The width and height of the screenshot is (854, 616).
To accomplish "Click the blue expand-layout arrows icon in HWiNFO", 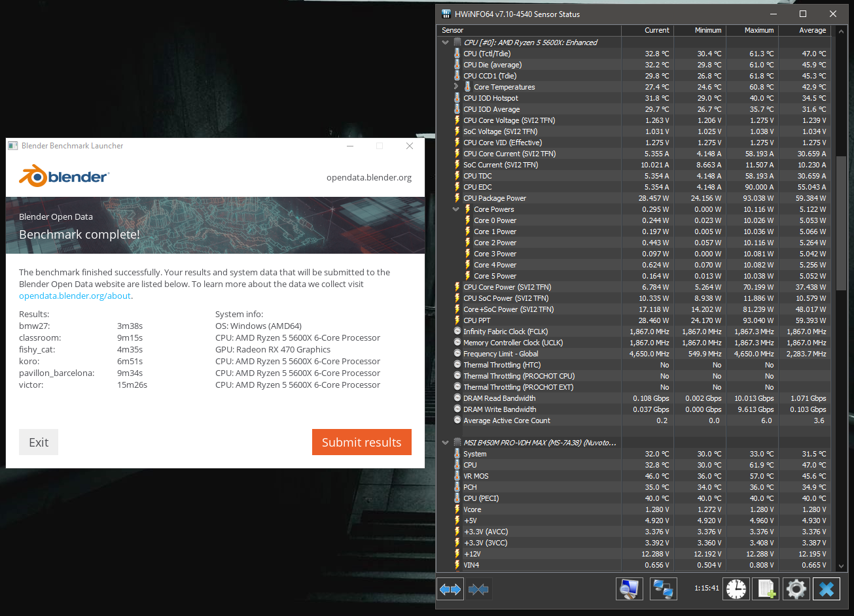I will click(450, 589).
